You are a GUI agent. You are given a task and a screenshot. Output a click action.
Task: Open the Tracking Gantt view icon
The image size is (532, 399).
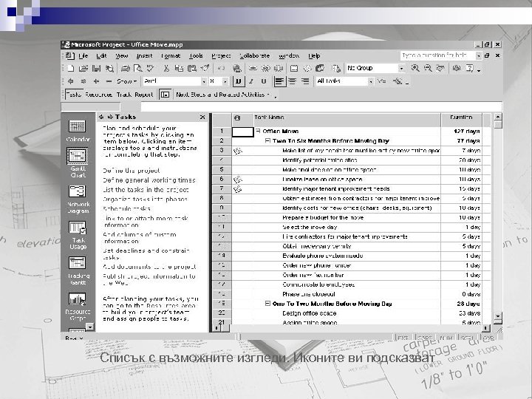(x=78, y=270)
